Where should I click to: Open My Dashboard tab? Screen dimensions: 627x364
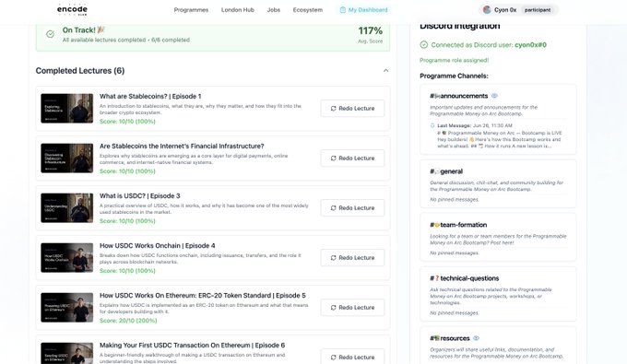click(x=363, y=10)
